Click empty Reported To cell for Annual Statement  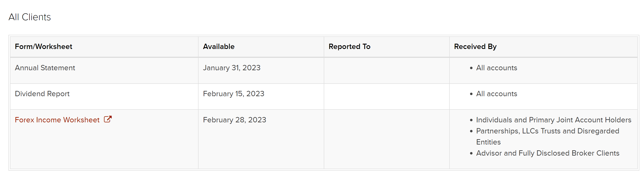tap(386, 71)
